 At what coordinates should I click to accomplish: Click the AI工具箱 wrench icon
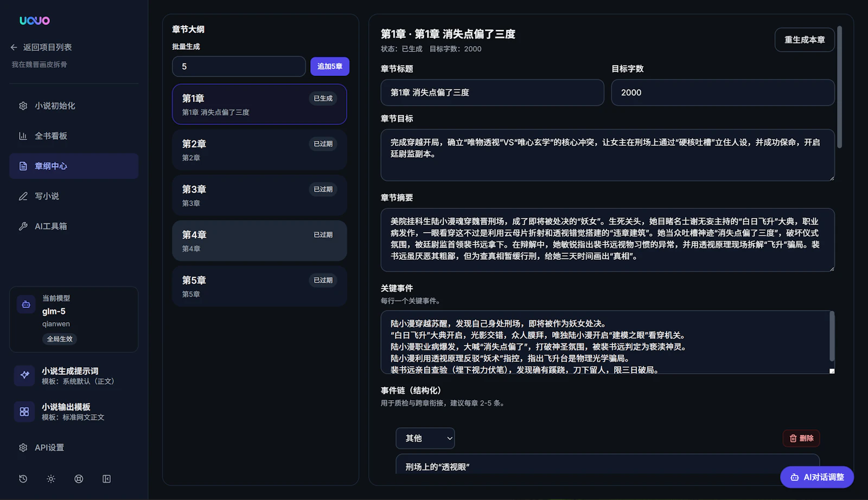point(23,226)
